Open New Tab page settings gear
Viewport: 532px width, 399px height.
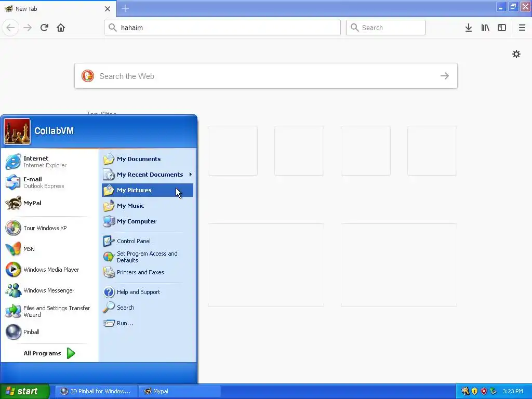click(x=516, y=54)
